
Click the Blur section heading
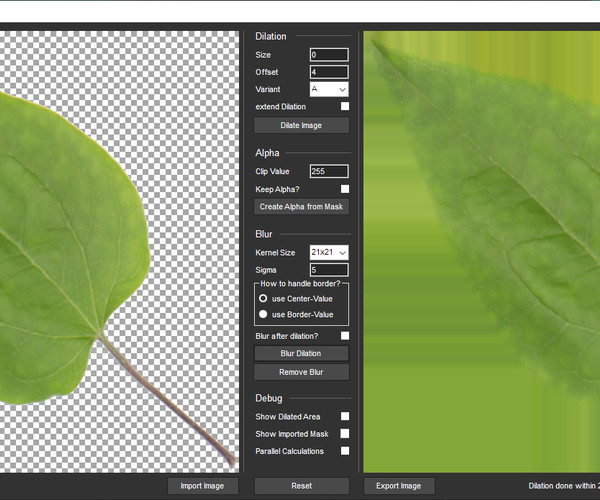pos(264,234)
